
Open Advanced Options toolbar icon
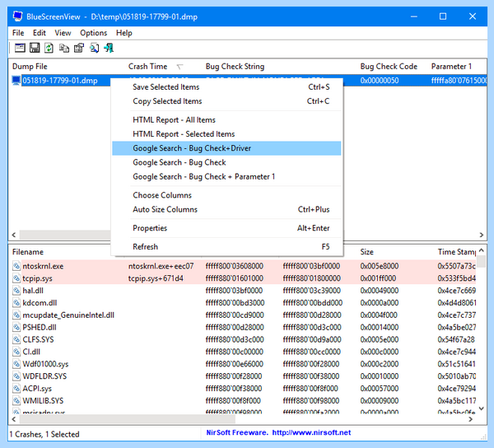(x=20, y=48)
